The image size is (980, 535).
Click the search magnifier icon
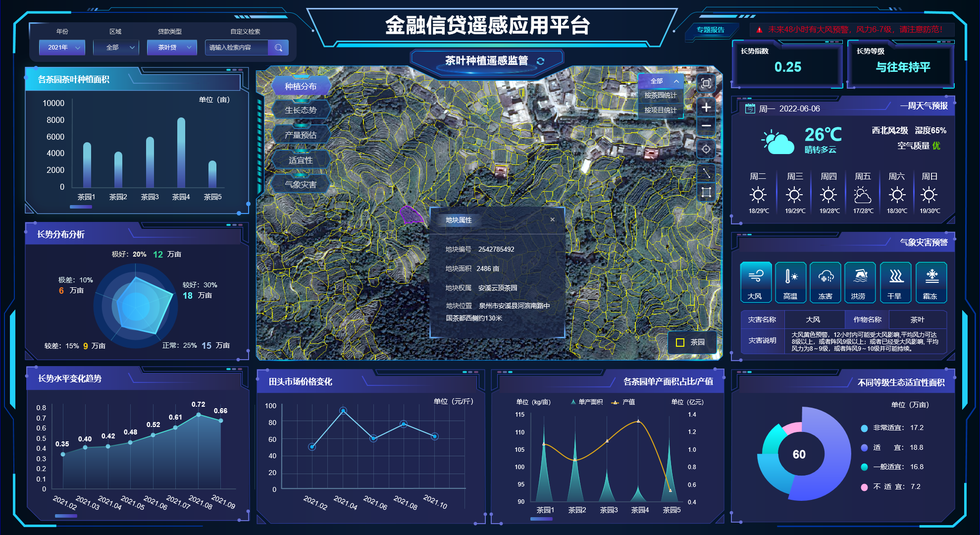click(x=278, y=48)
